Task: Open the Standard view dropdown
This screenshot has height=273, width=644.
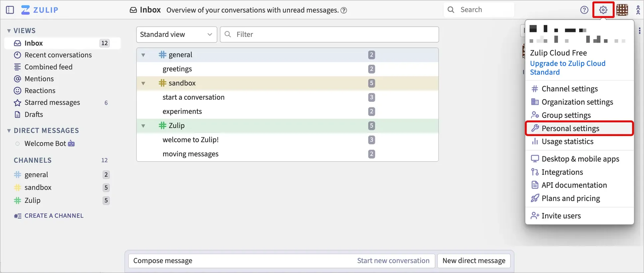Action: point(176,35)
